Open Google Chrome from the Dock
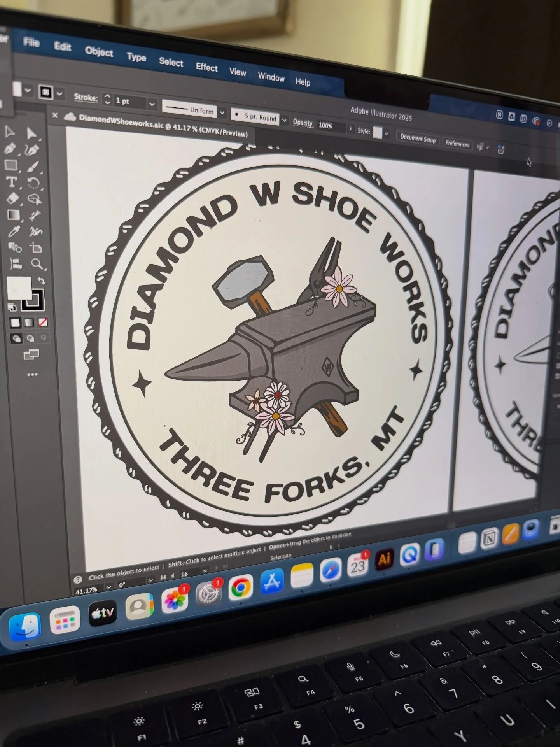 [x=241, y=587]
